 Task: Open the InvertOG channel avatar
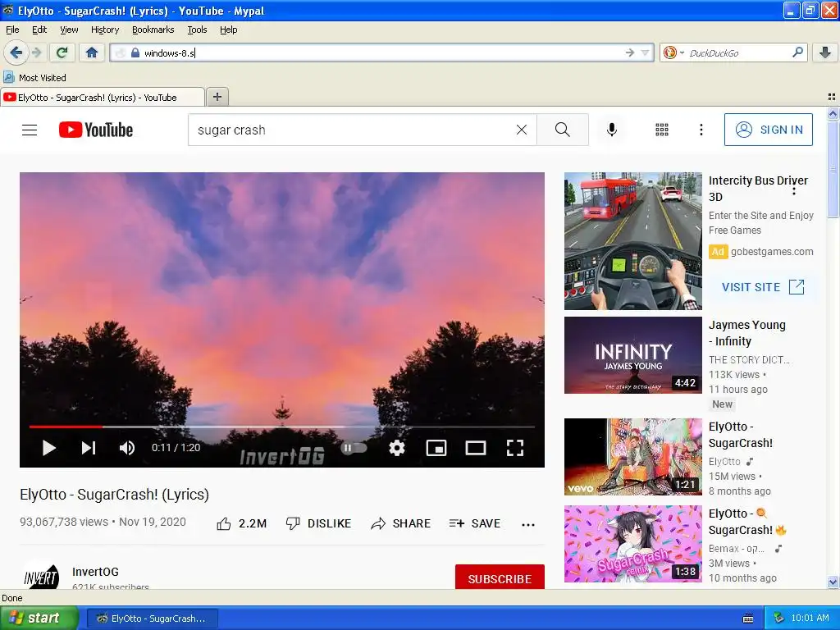click(41, 575)
